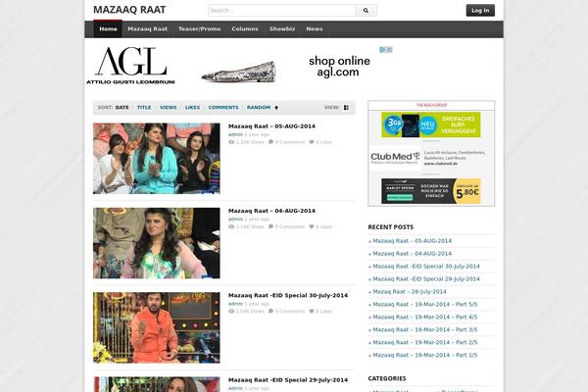The image size is (588, 392).
Task: Switch the grid view layout icon
Action: tap(346, 108)
